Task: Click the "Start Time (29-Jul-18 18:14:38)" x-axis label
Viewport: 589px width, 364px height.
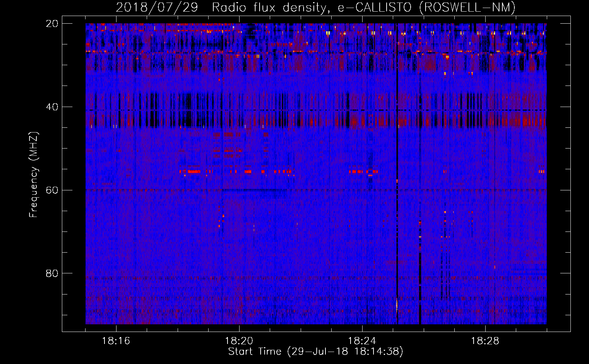Action: coord(316,352)
